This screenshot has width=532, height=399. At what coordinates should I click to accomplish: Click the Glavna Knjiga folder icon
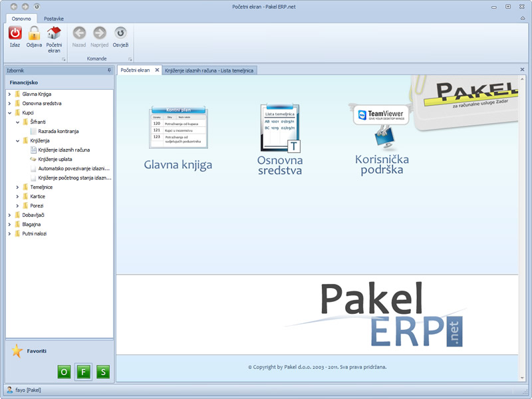[x=17, y=94]
